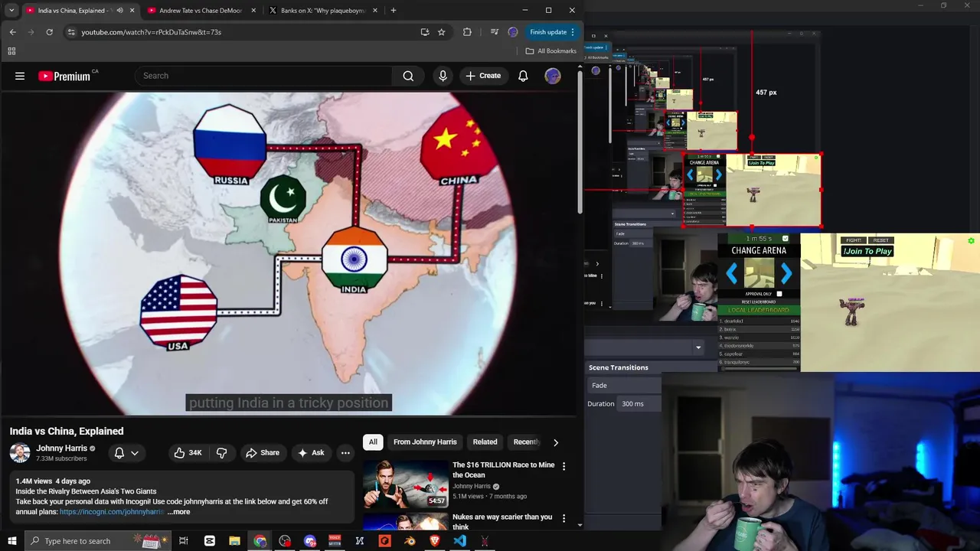Reload the page in Chrome
The image size is (980, 551).
click(x=49, y=32)
